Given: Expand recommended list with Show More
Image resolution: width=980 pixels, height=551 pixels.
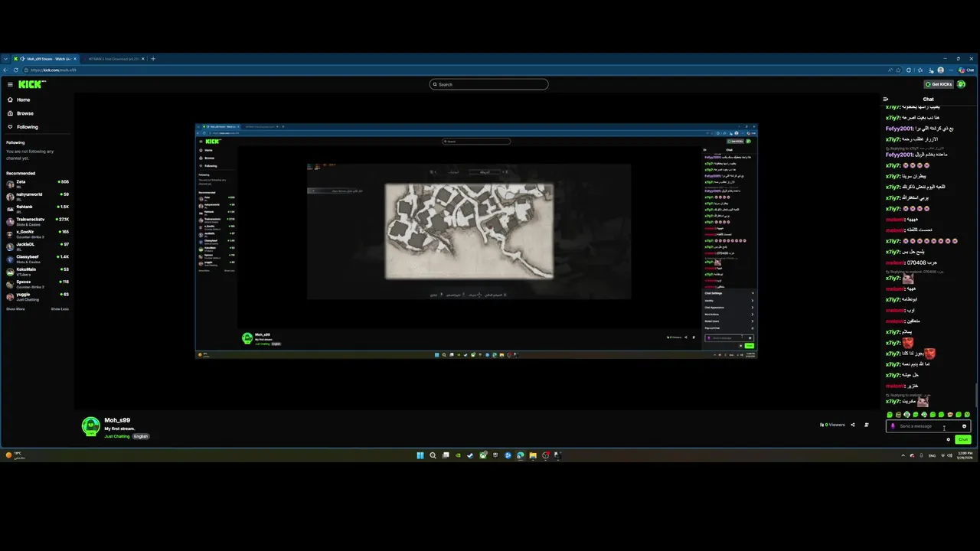Looking at the screenshot, I should [x=15, y=309].
